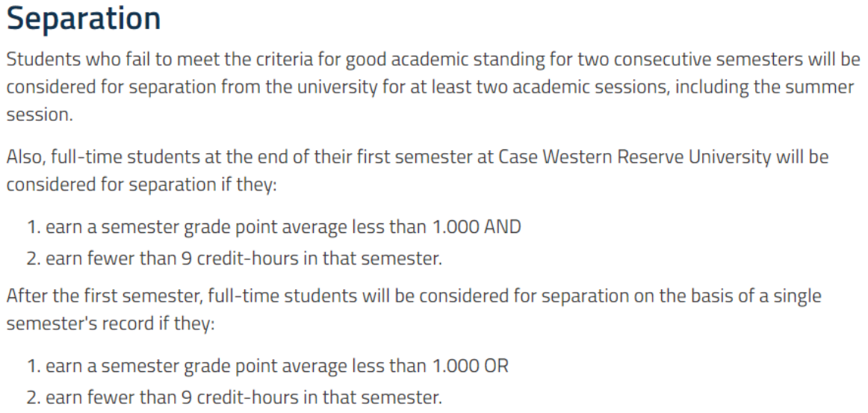Click the 9 credit-hours item below the AND line
This screenshot has width=868, height=413.
244,259
